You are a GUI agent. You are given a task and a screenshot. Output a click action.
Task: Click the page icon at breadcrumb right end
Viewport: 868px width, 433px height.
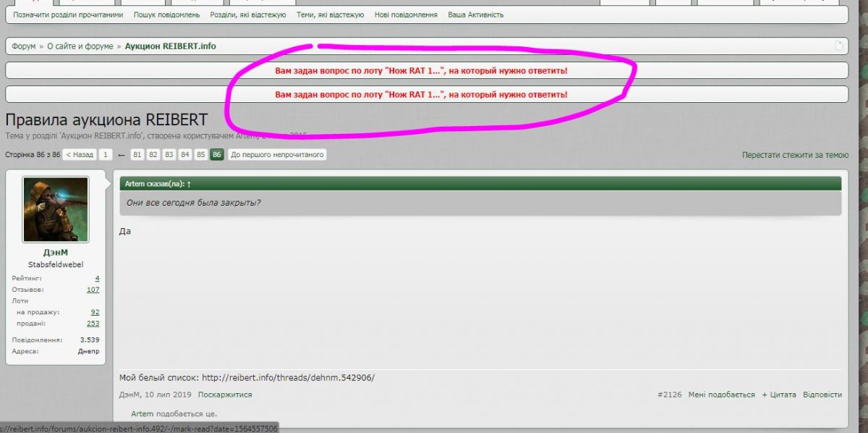839,46
